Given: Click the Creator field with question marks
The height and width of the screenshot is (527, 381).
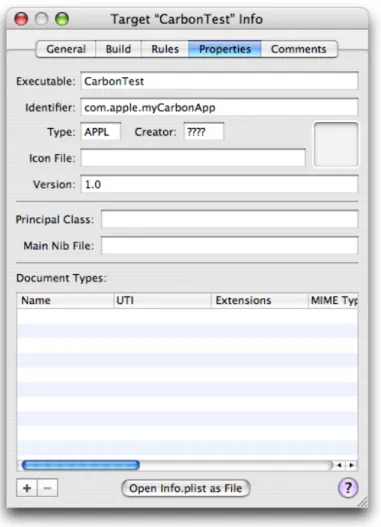Looking at the screenshot, I should (204, 132).
